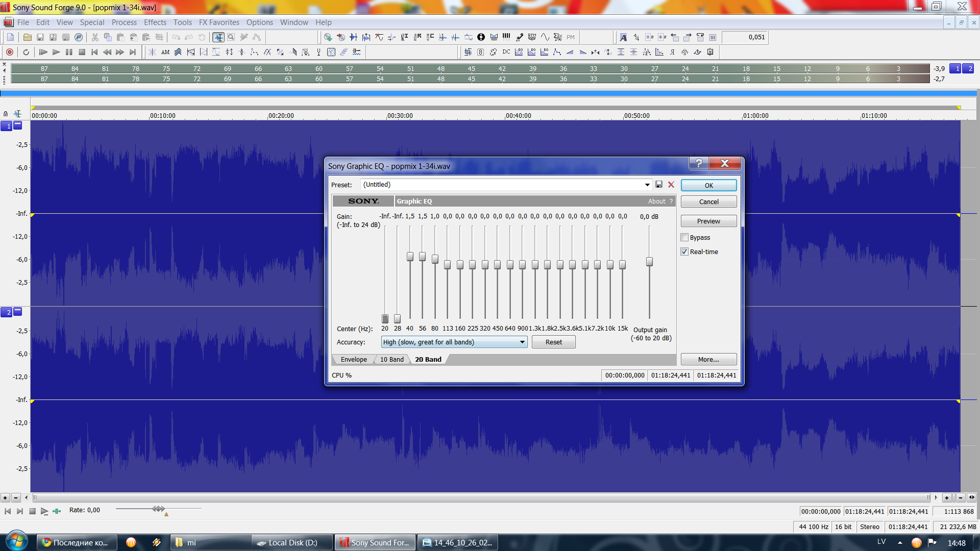The height and width of the screenshot is (551, 980).
Task: Click the Halve Tempo ÷2 icon
Action: point(662,37)
